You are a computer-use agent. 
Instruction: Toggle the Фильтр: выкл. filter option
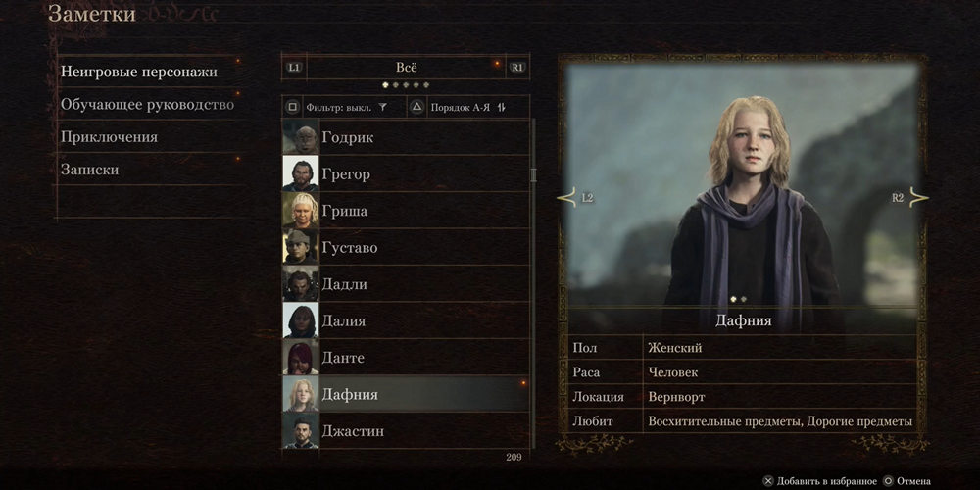344,107
